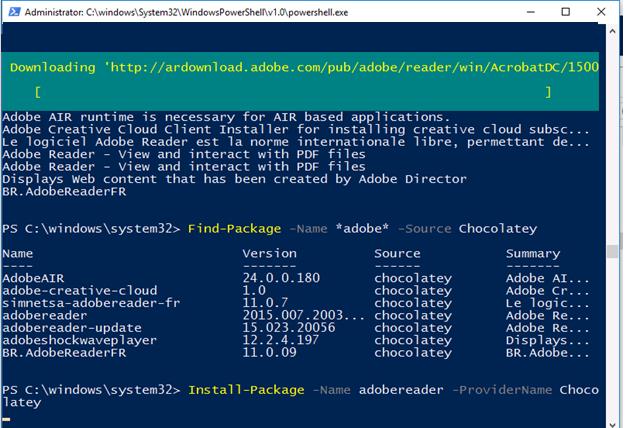Click the 'Adobe AI...' summary cell
The image size is (625, 428).
tap(547, 278)
